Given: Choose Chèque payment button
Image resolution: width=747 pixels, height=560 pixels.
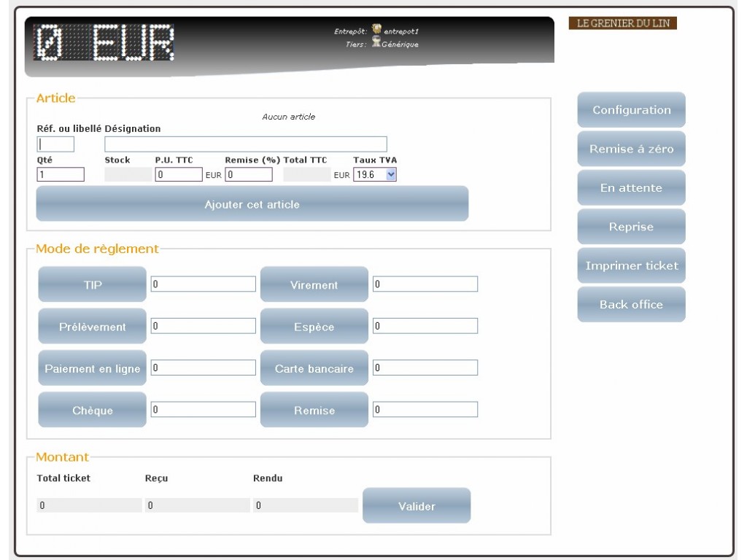Looking at the screenshot, I should [x=92, y=410].
